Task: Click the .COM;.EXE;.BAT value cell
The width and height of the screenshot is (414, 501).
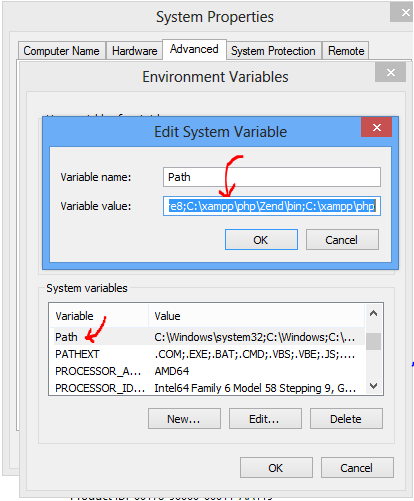Action: (x=254, y=354)
